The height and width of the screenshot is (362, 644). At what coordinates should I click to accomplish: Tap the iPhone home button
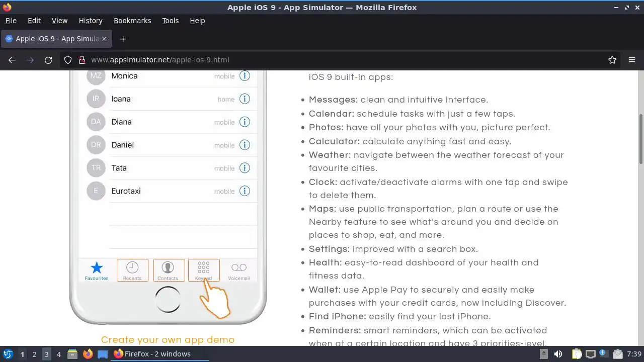click(168, 299)
